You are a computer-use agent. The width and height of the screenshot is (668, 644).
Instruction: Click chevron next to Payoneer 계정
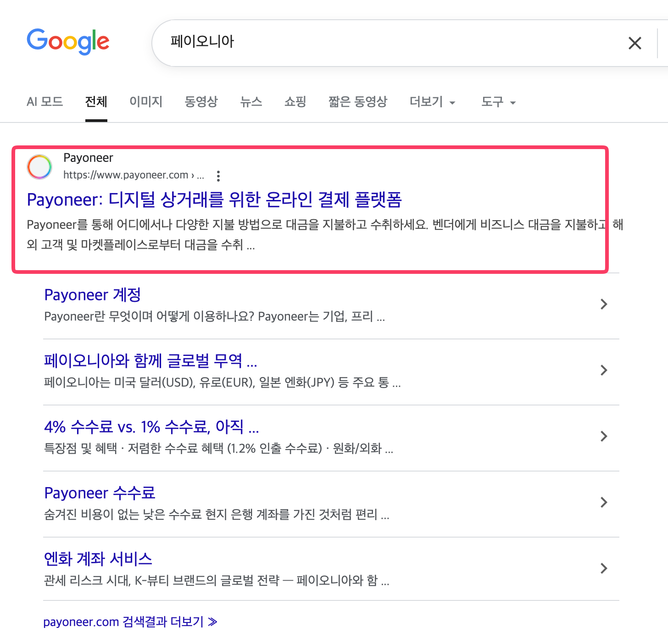pos(604,304)
